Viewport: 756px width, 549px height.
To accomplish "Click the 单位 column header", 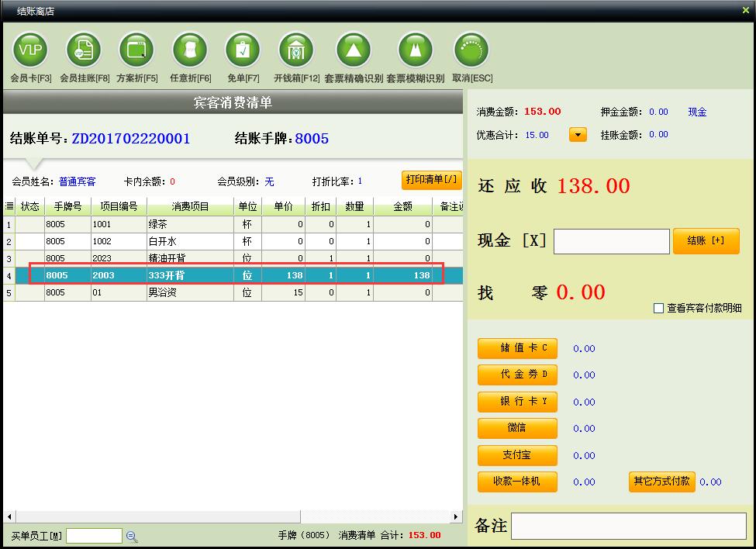I will (248, 206).
